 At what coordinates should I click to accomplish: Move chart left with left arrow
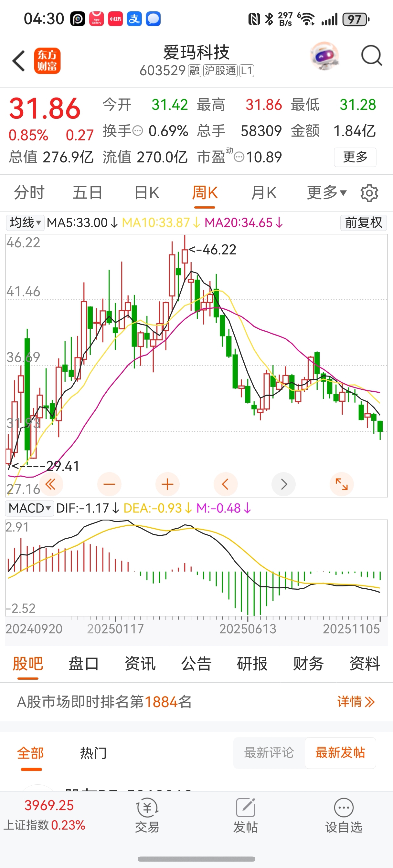click(x=226, y=485)
